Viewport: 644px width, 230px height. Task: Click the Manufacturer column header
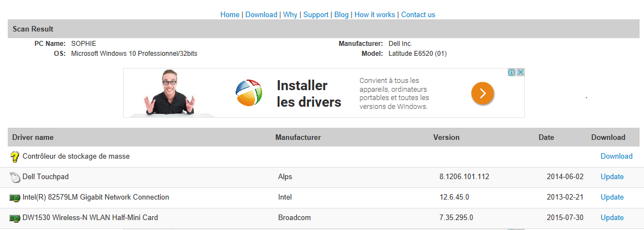pyautogui.click(x=298, y=138)
